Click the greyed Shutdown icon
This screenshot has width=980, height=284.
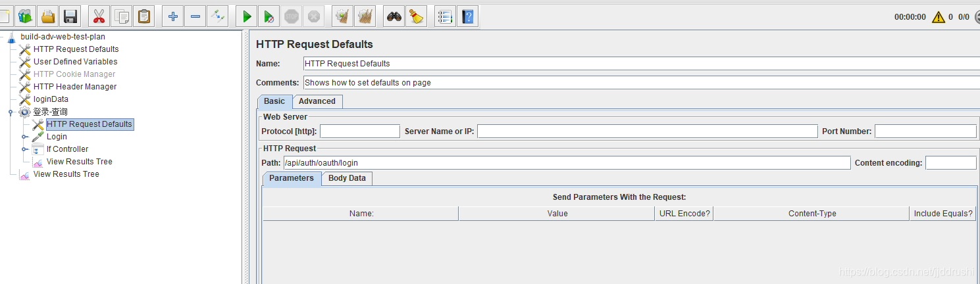(314, 16)
